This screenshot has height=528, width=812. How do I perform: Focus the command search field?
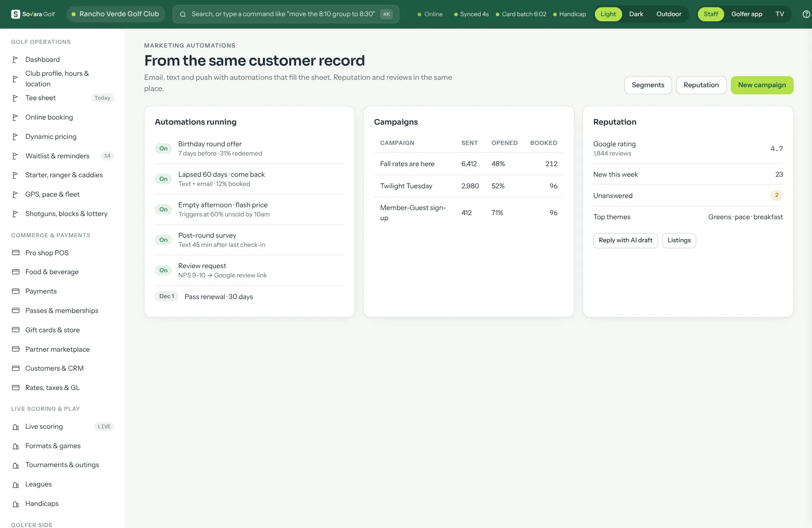286,14
